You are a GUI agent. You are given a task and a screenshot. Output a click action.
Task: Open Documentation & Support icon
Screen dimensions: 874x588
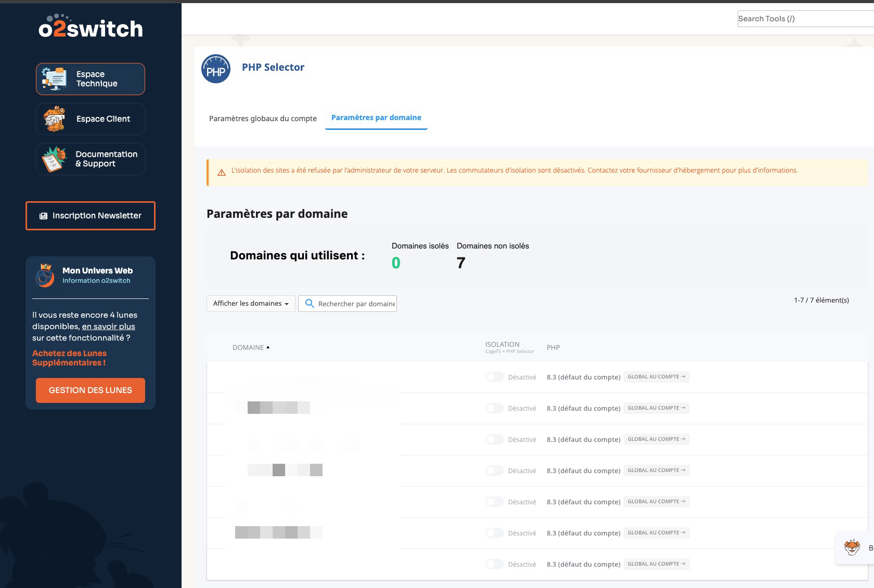point(55,159)
